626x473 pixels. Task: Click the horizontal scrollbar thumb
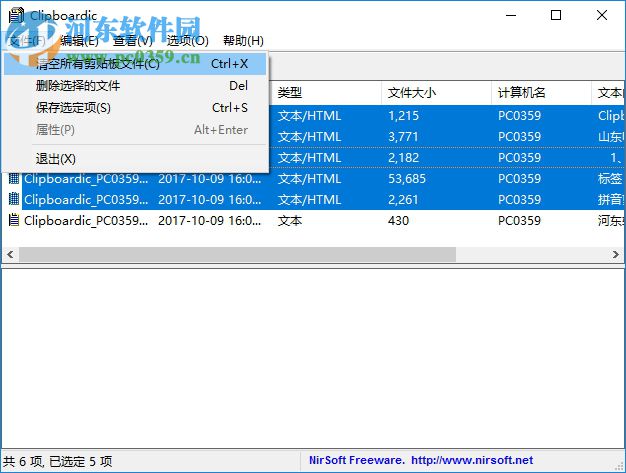(x=237, y=254)
